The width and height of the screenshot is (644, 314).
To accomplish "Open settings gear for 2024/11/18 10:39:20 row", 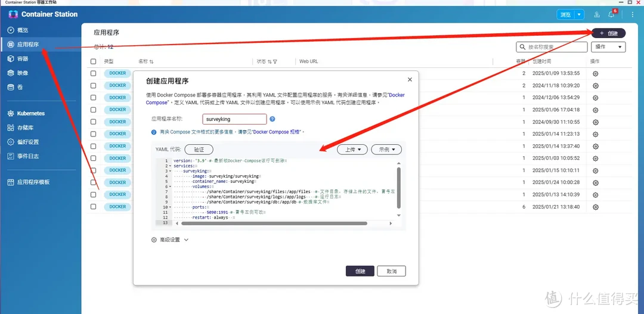I will tap(596, 86).
